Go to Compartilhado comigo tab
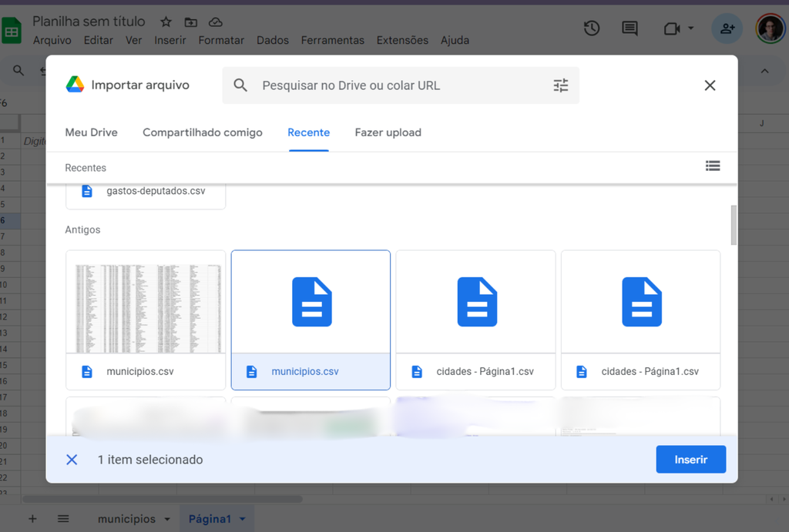 click(x=203, y=132)
